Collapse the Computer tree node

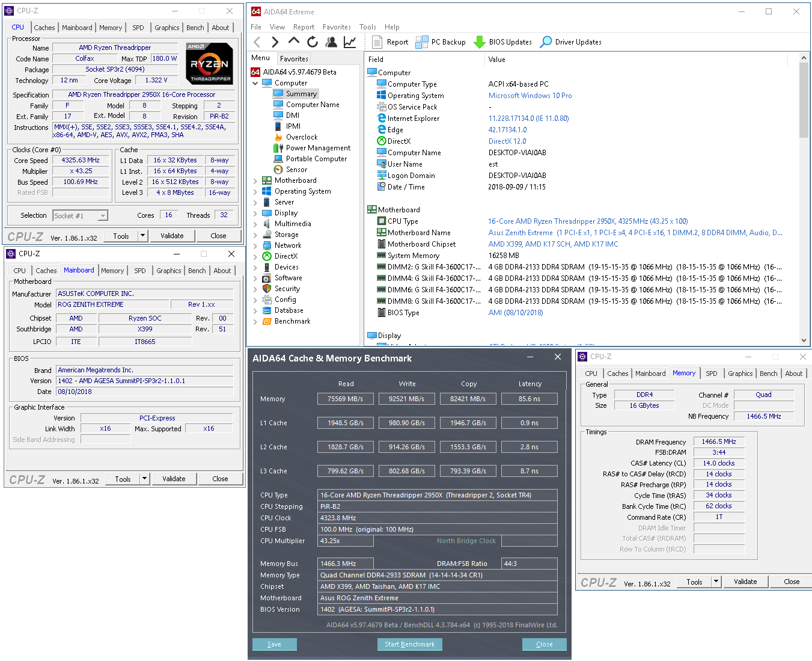(x=255, y=83)
